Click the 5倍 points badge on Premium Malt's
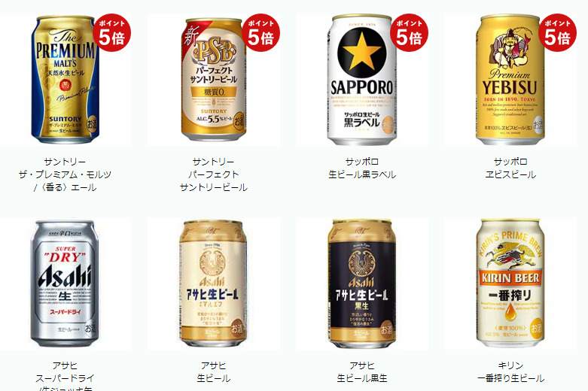The width and height of the screenshot is (588, 391). pyautogui.click(x=111, y=32)
